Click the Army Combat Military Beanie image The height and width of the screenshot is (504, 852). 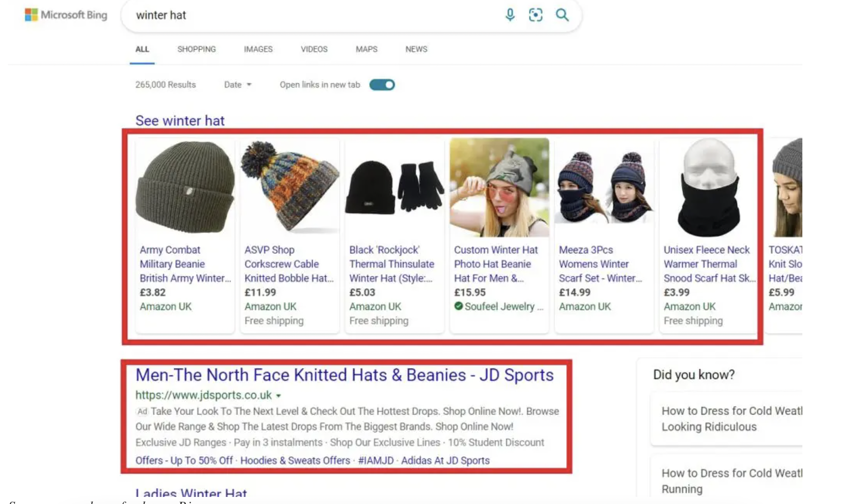coord(185,187)
